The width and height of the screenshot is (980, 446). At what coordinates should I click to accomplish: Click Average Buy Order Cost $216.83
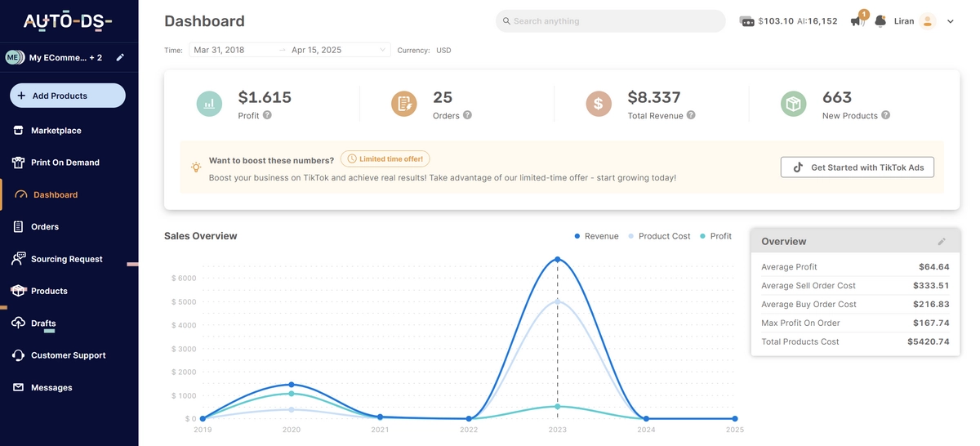[855, 304]
